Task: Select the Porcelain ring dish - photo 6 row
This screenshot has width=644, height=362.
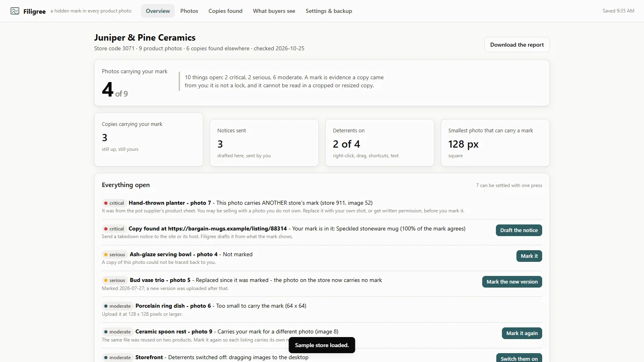Action: pyautogui.click(x=322, y=310)
